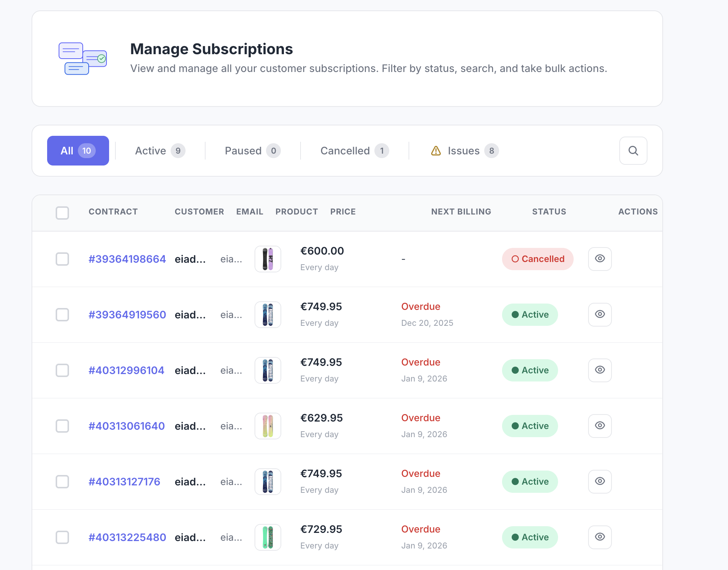The height and width of the screenshot is (570, 728).
Task: Click the NEXT BILLING column header
Action: (x=461, y=212)
